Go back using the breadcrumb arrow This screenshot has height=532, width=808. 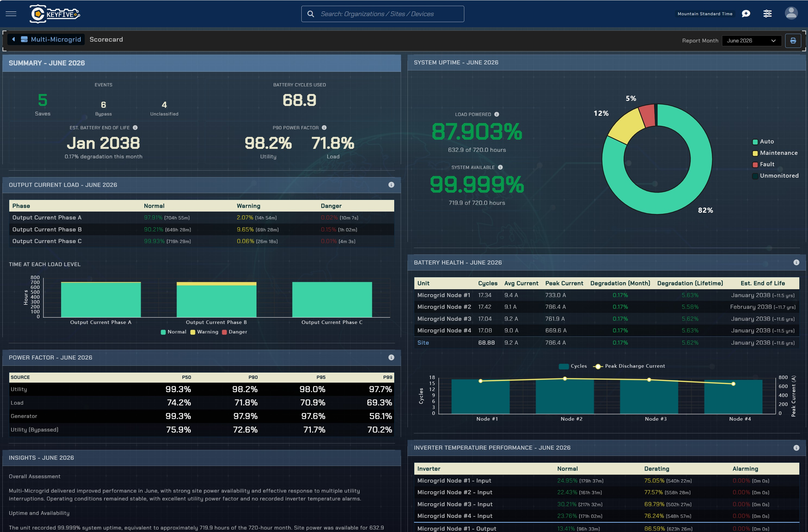click(x=13, y=39)
